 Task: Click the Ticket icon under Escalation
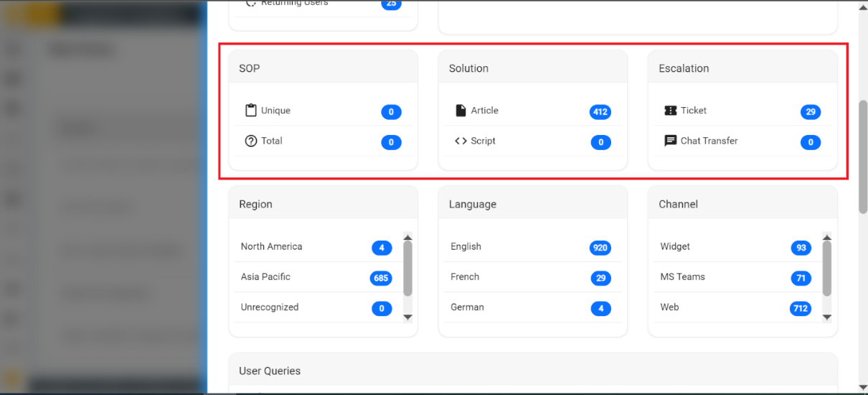coord(671,111)
